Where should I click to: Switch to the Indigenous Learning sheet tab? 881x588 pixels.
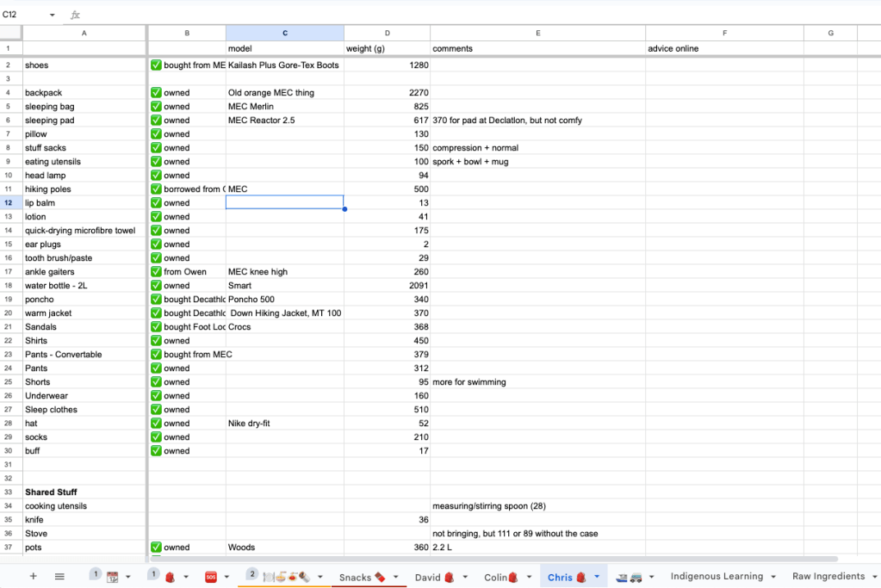717,577
